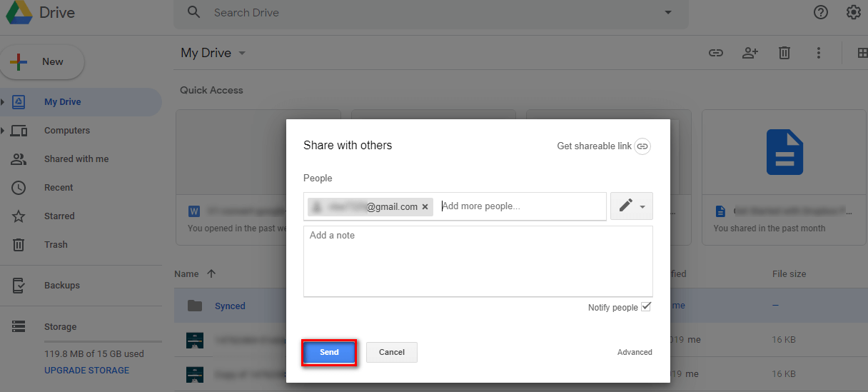Viewport: 868px width, 392px height.
Task: Click the Recent clock icon
Action: pyautogui.click(x=19, y=188)
